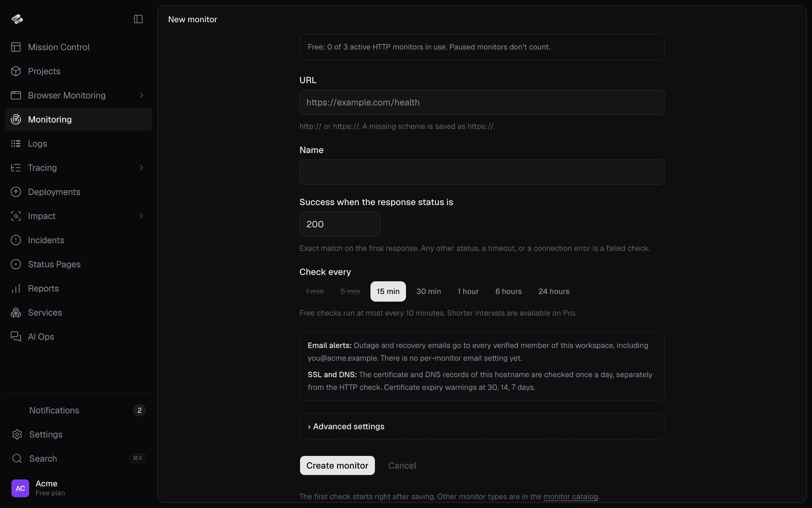Screen dimensions: 812x508
Task: Select the 6 hours check interval
Action: coord(508,291)
